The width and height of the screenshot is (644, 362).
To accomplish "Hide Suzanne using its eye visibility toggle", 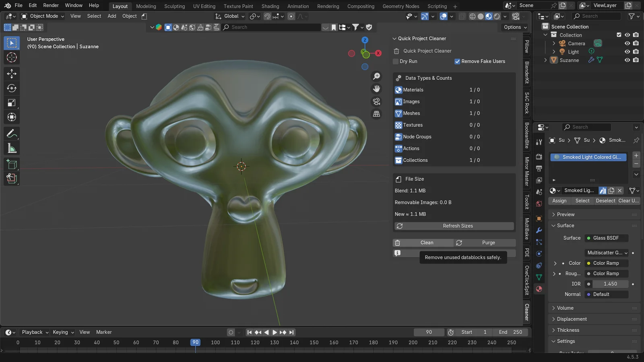I will coord(627,60).
